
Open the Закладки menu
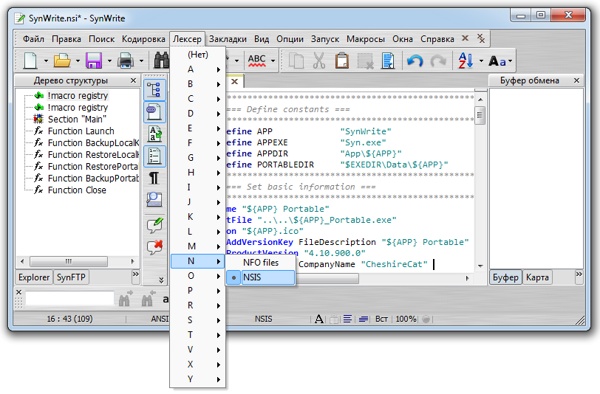tap(228, 39)
